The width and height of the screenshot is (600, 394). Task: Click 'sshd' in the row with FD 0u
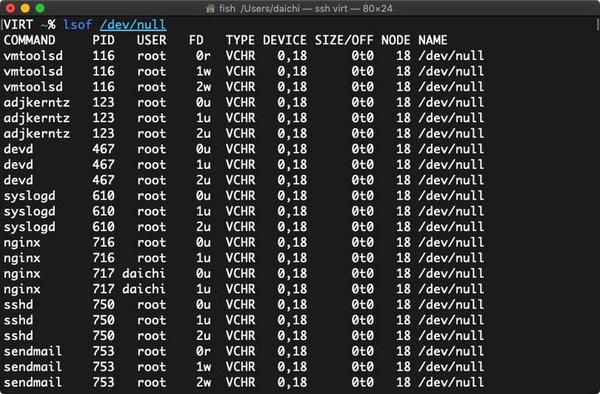(x=18, y=304)
